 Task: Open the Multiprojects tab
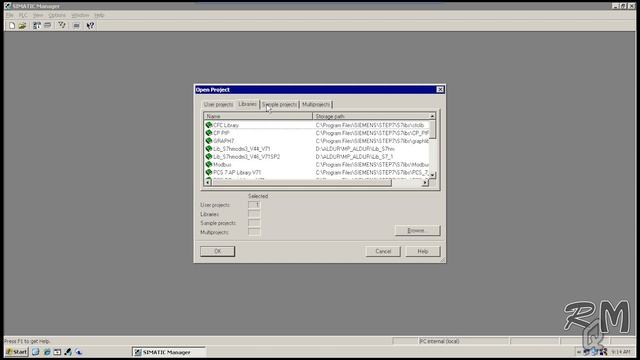coord(316,104)
